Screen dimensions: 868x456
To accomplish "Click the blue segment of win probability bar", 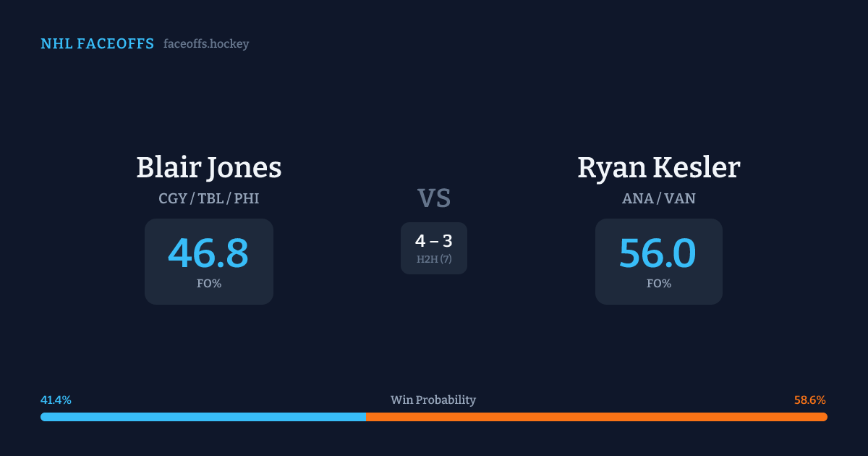I will click(x=203, y=417).
